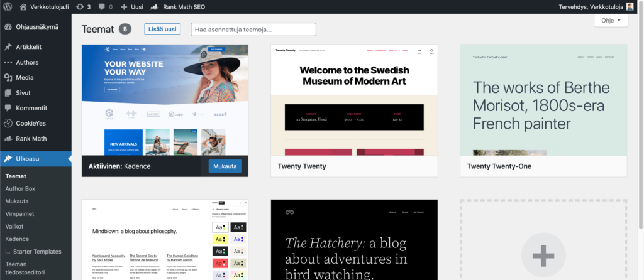644x280 pixels.
Task: Click the Authors dots icon
Action: coord(8,62)
